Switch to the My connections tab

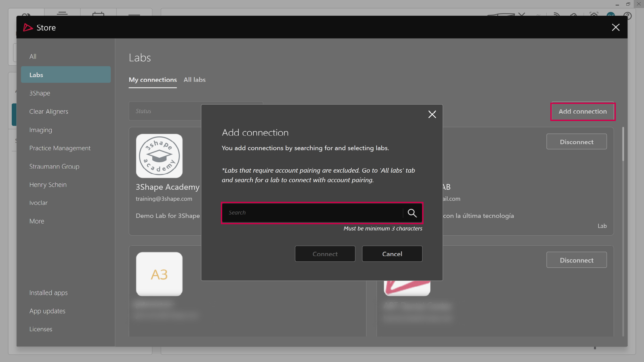click(x=153, y=80)
